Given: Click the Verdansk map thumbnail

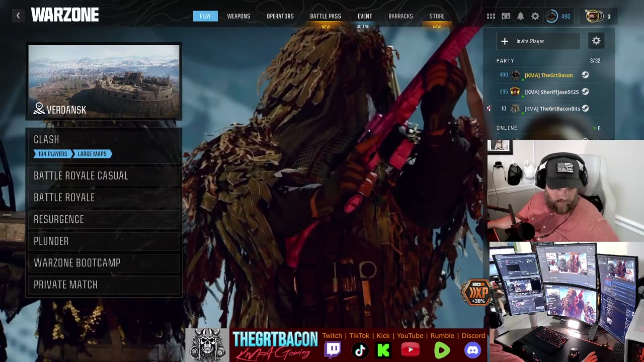Looking at the screenshot, I should coord(104,81).
